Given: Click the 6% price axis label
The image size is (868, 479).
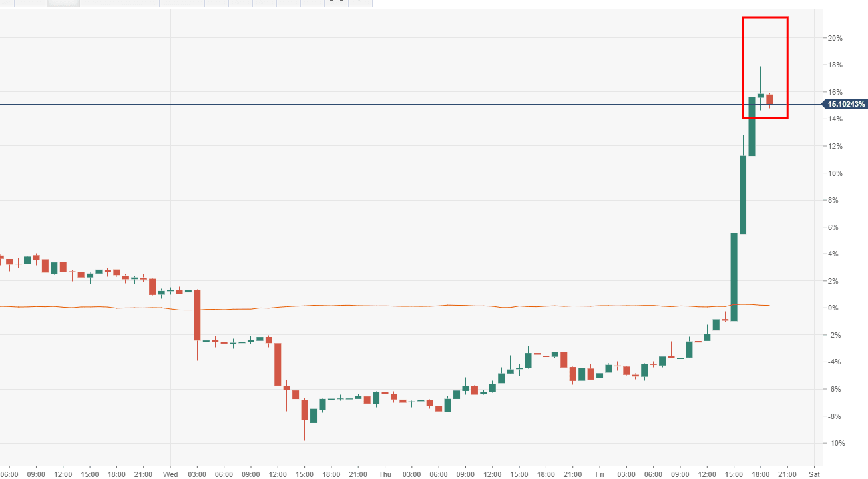Looking at the screenshot, I should point(833,227).
